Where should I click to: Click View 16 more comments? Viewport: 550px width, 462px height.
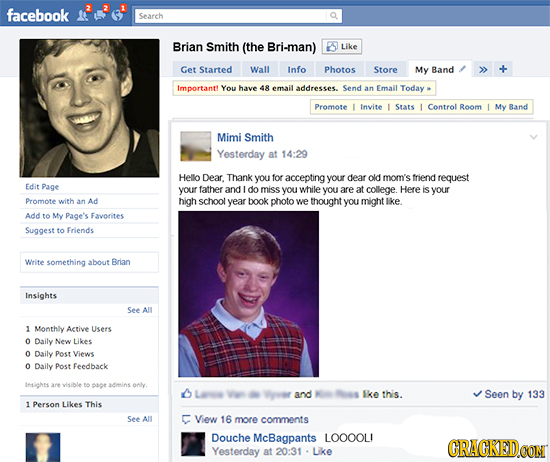(251, 419)
